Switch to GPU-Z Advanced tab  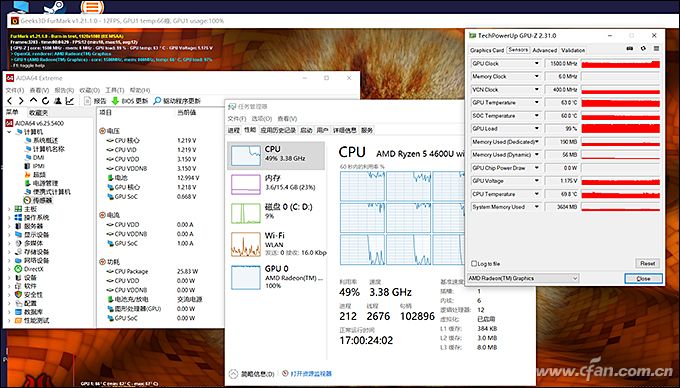[x=545, y=50]
